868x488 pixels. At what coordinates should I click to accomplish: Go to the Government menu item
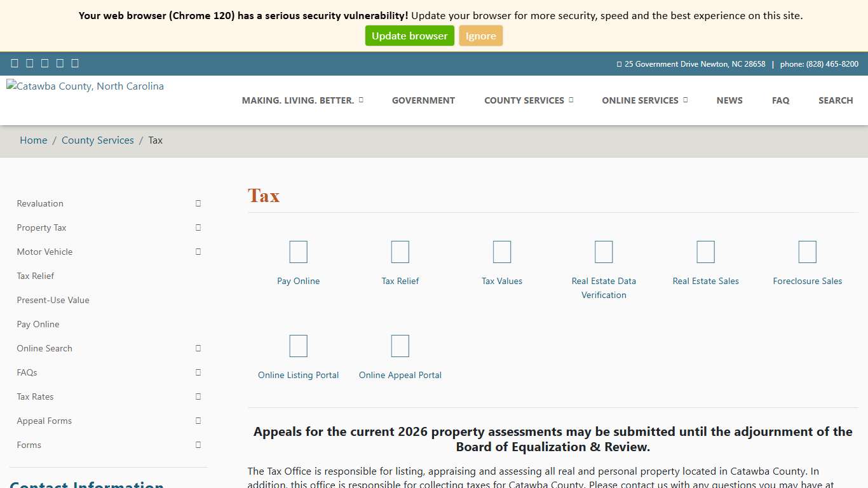(x=423, y=100)
